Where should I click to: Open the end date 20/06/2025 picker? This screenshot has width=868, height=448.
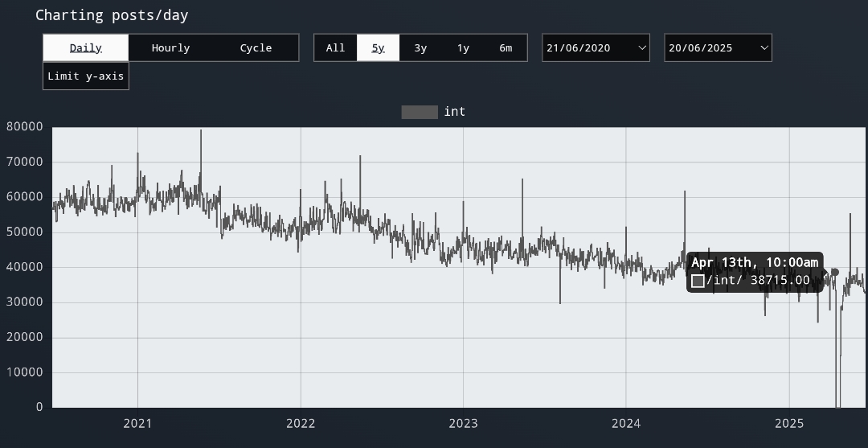pos(718,47)
